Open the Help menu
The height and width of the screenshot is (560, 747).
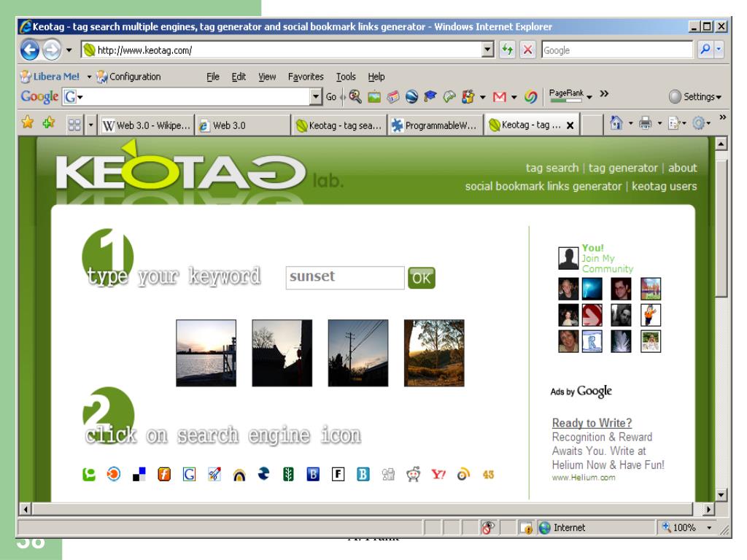tap(376, 77)
